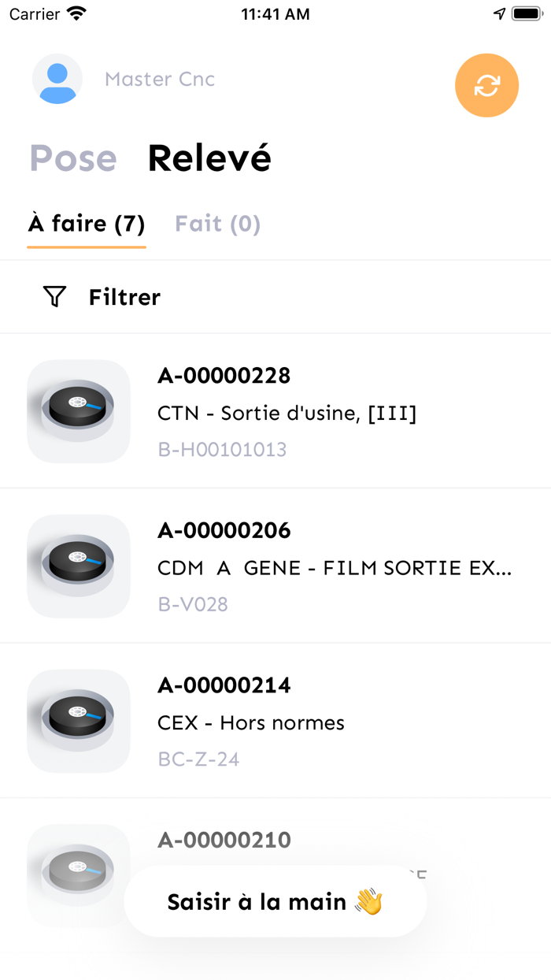This screenshot has height=980, width=551.
Task: Tap the Wi-Fi icon in the status bar
Action: click(x=73, y=13)
